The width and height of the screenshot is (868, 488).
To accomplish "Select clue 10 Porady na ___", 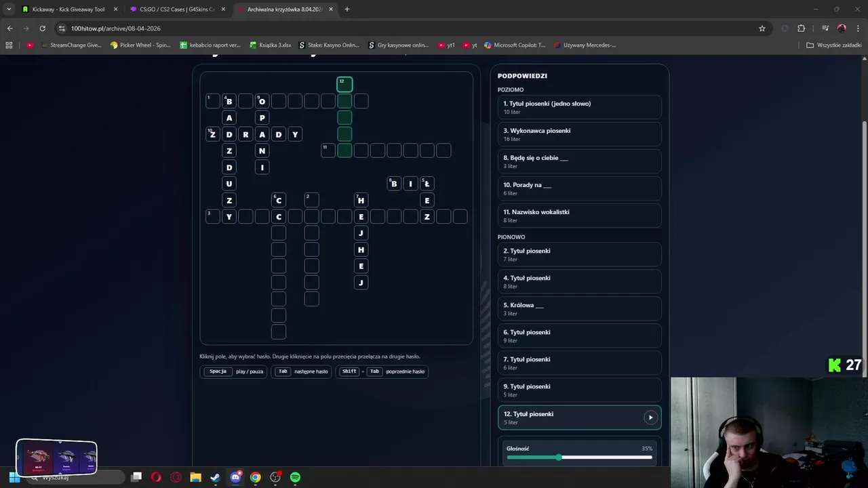I will (x=579, y=188).
